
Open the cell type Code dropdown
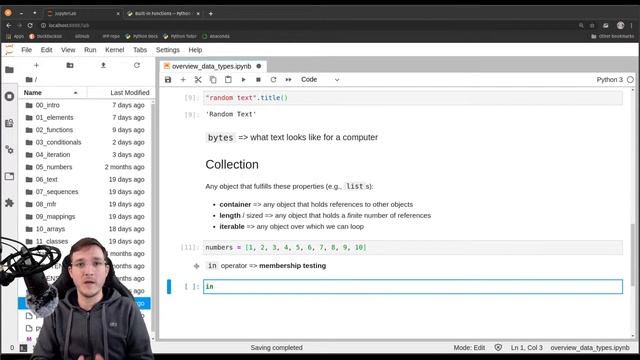[320, 80]
